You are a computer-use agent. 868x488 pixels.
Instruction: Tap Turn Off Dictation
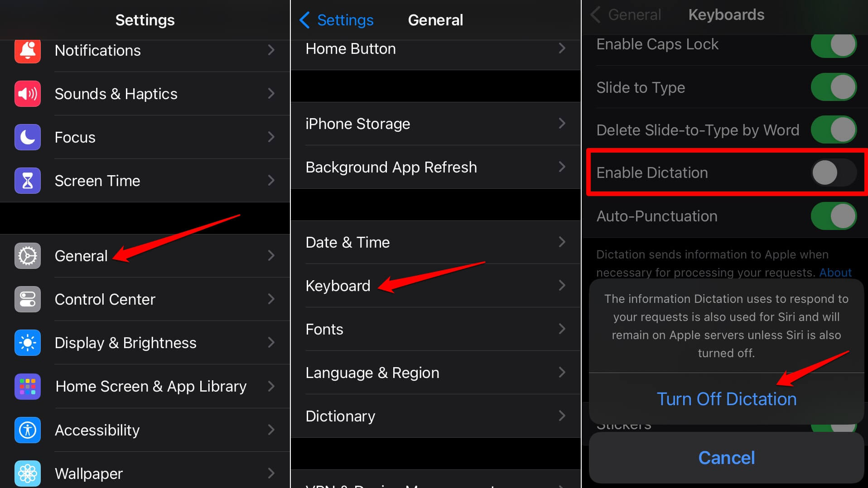pos(726,399)
